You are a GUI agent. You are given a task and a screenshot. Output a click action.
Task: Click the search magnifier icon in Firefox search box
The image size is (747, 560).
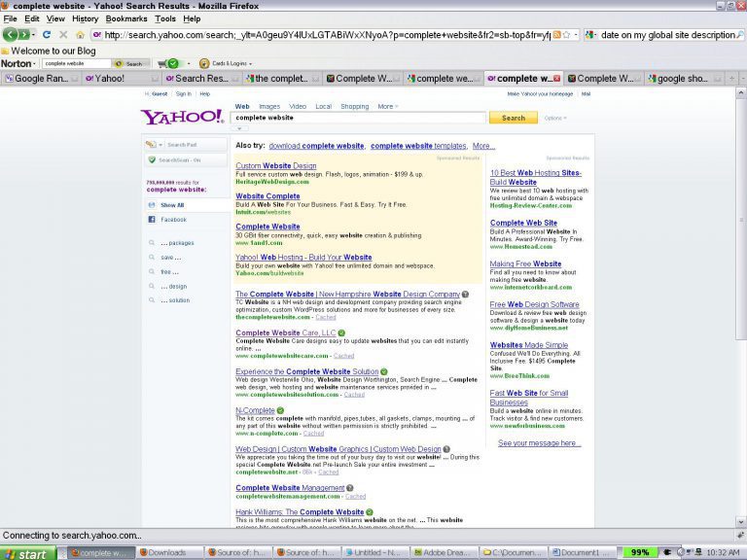[x=740, y=35]
